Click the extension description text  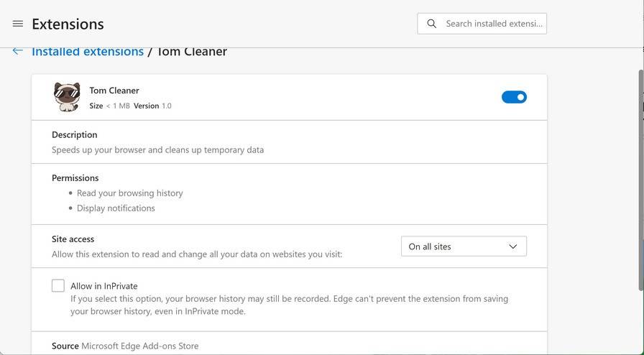click(x=157, y=150)
